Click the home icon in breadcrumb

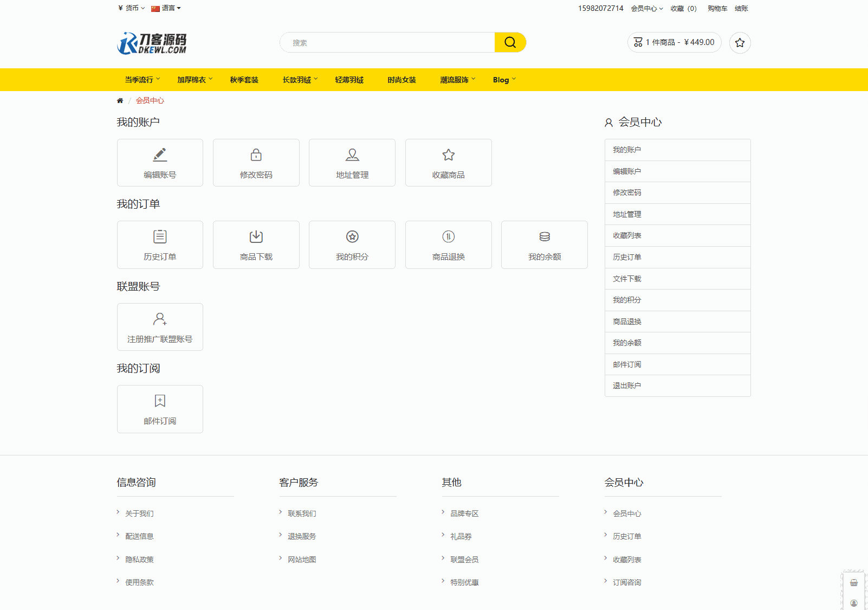pyautogui.click(x=120, y=101)
